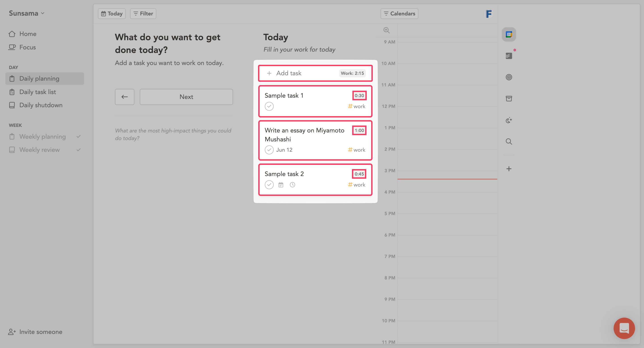Edit the 1:00 time estimate
644x348 pixels.
point(359,130)
